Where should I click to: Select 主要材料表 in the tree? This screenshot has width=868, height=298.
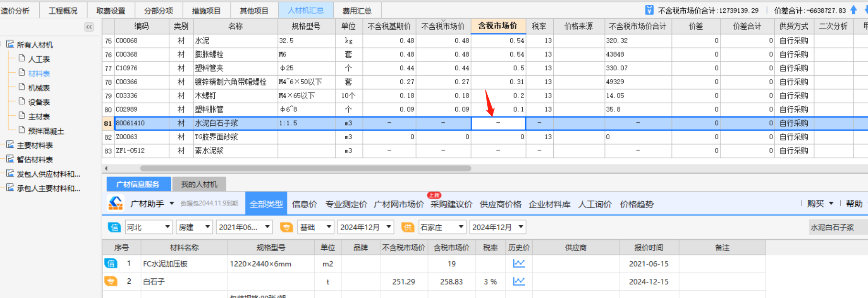tap(35, 145)
